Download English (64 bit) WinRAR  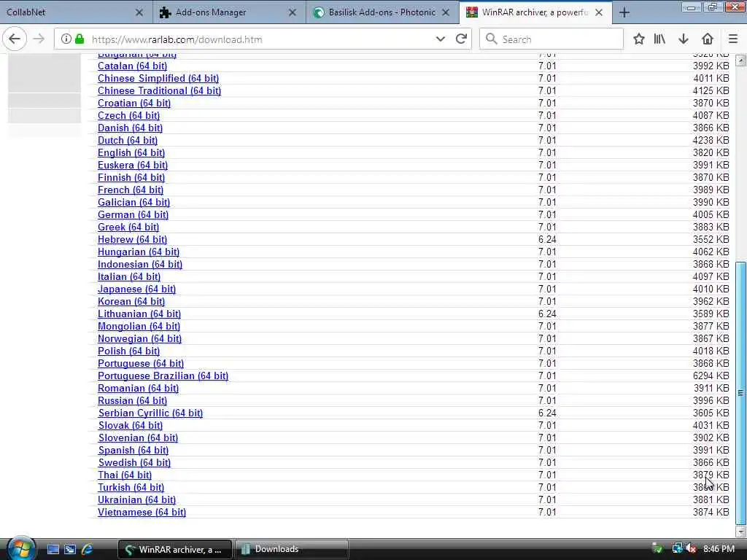(x=131, y=153)
